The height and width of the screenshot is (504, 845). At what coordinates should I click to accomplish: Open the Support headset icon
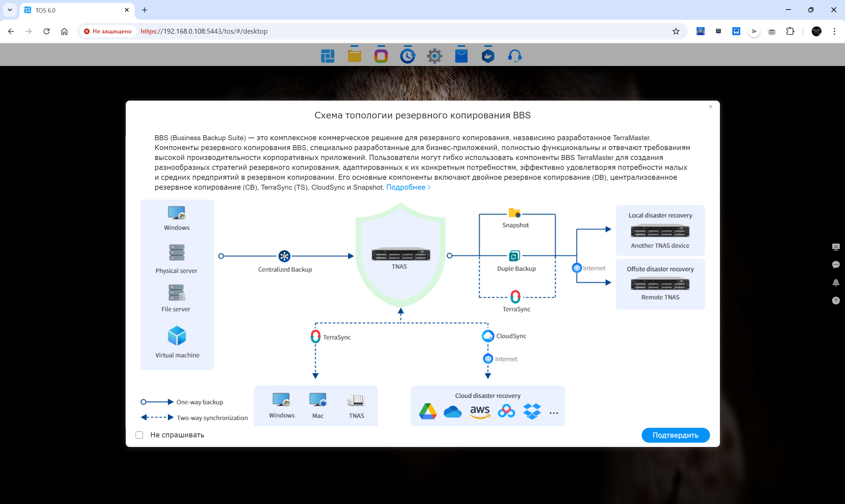tap(515, 56)
